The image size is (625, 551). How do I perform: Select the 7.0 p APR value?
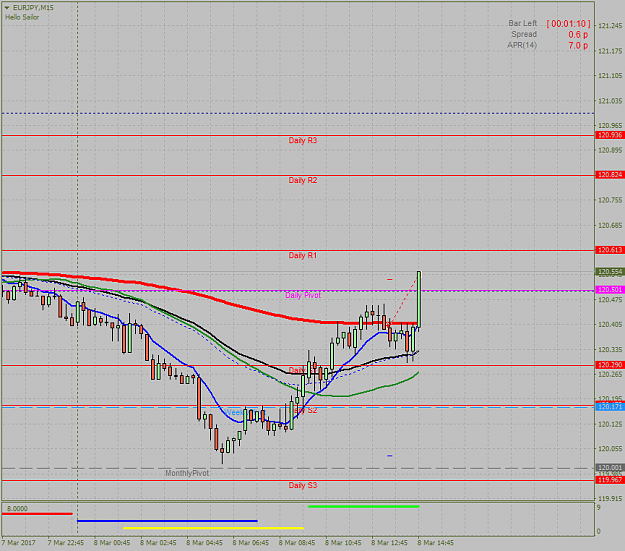[x=578, y=45]
